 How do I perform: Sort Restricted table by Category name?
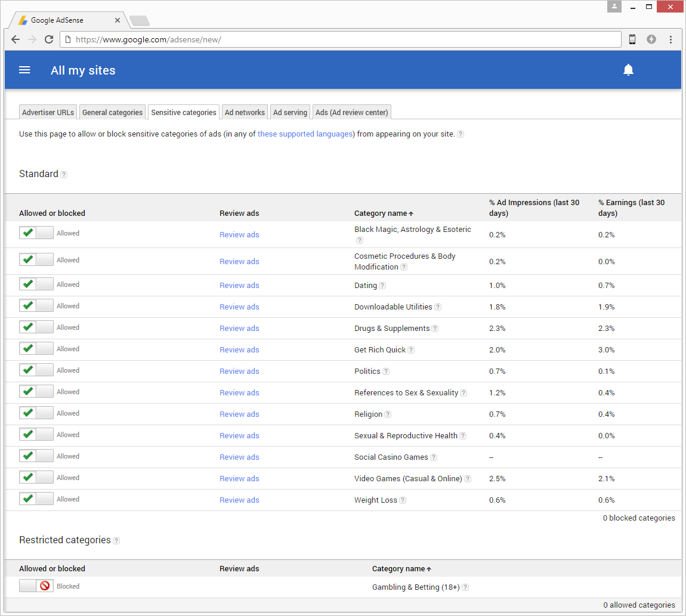point(401,568)
